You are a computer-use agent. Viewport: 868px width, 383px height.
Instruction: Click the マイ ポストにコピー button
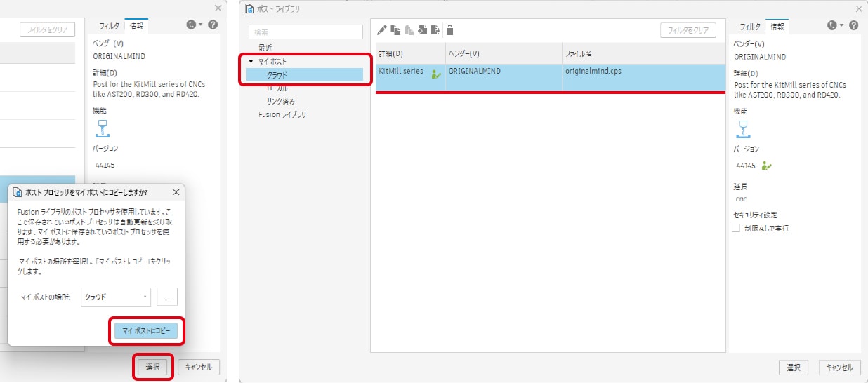(146, 330)
